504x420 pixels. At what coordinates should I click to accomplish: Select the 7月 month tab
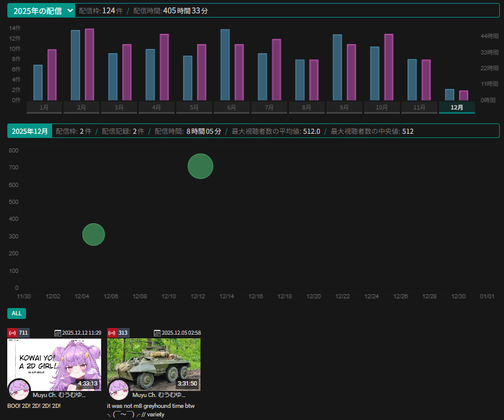pyautogui.click(x=269, y=107)
